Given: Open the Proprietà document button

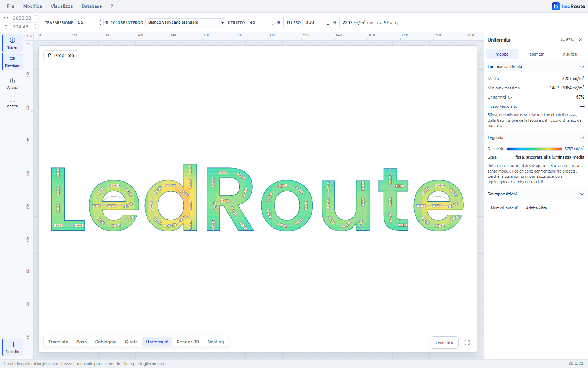Looking at the screenshot, I should pyautogui.click(x=61, y=55).
